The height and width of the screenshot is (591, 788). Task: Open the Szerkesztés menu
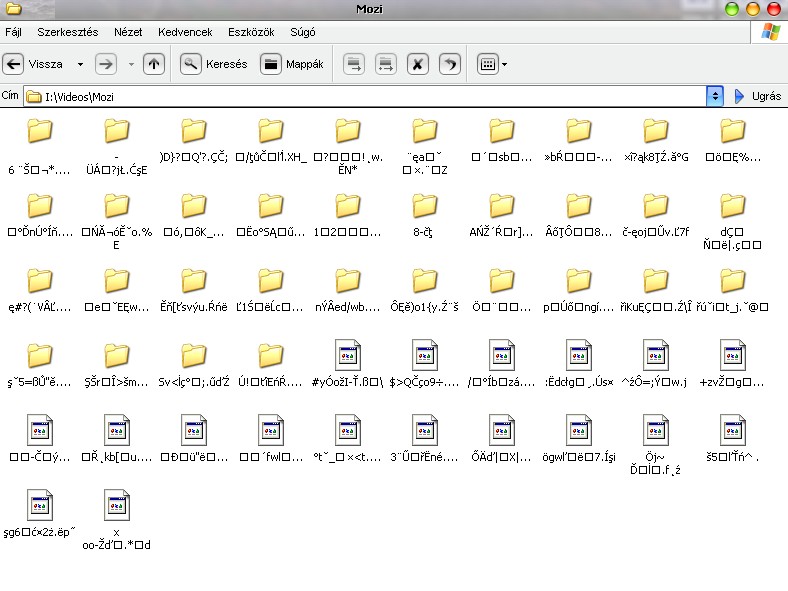(x=68, y=32)
